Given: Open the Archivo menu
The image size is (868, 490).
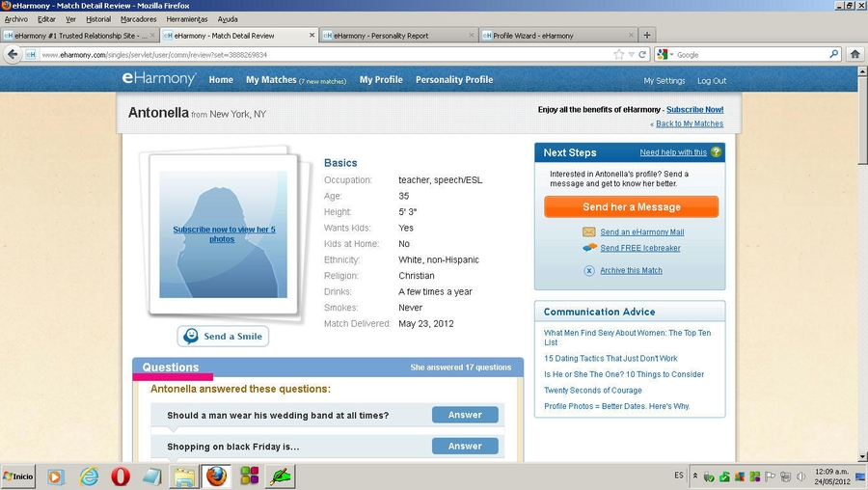Looking at the screenshot, I should point(16,19).
